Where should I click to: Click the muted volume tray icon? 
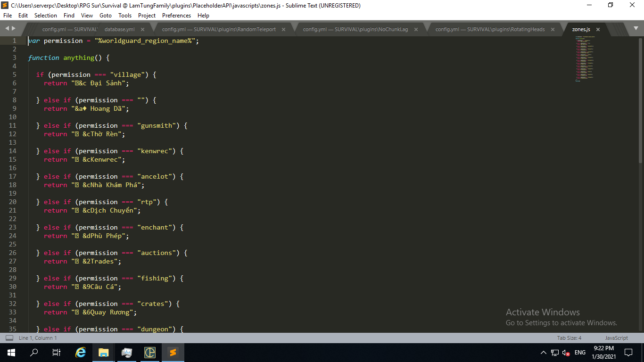(x=566, y=353)
